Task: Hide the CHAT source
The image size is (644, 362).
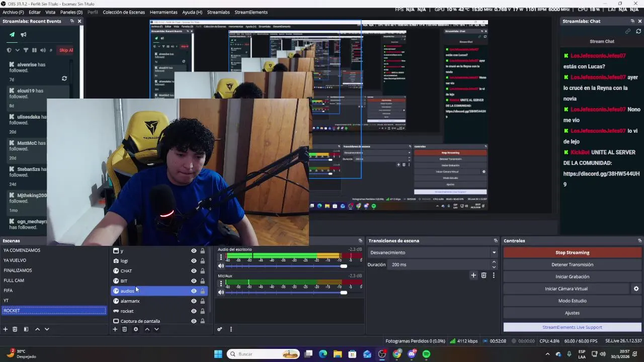Action: pos(194,271)
